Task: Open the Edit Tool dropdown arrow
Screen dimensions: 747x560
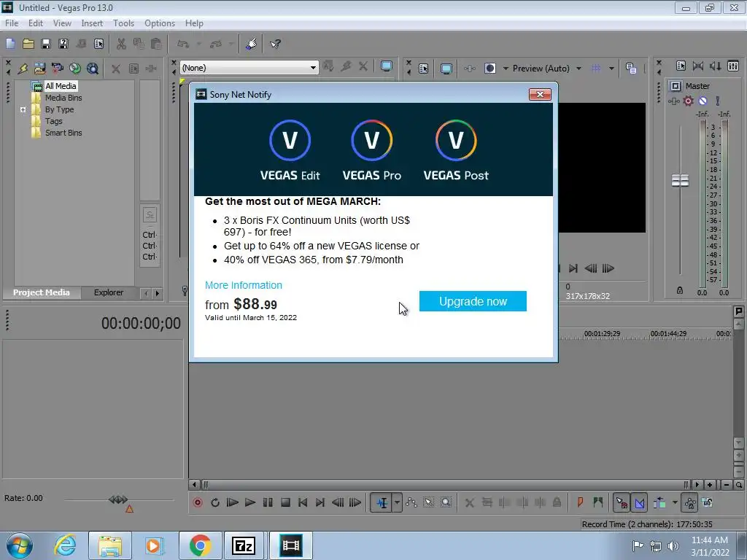Action: pyautogui.click(x=397, y=502)
